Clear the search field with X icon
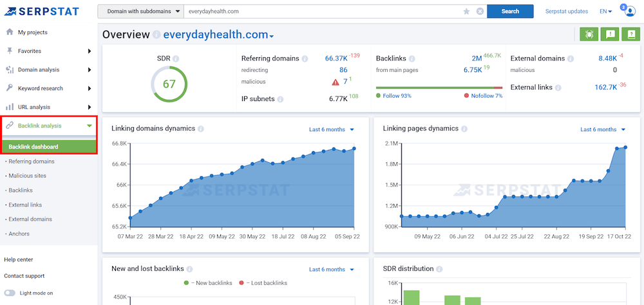644x305 pixels. (480, 12)
